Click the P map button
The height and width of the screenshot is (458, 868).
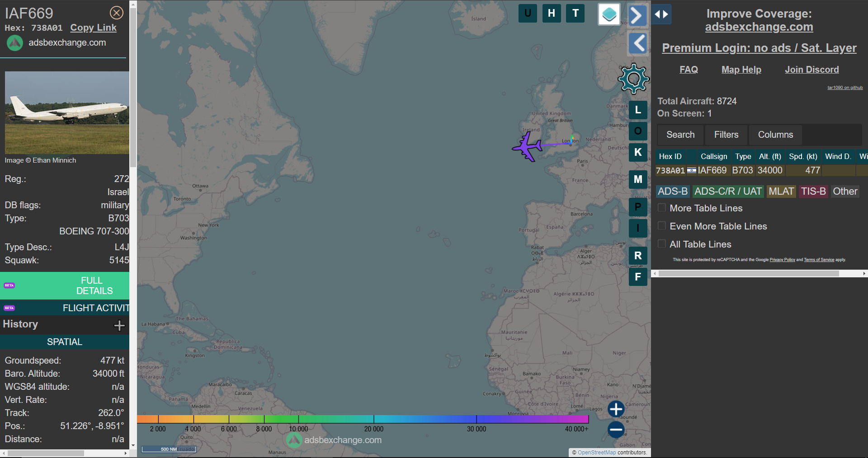tap(638, 207)
